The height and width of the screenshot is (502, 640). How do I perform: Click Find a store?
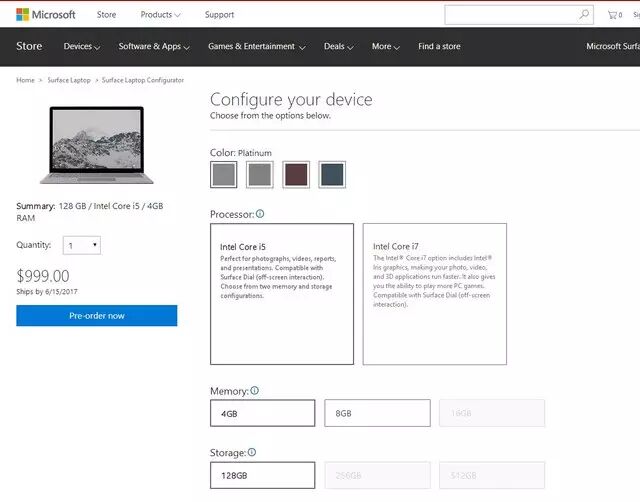tap(439, 47)
